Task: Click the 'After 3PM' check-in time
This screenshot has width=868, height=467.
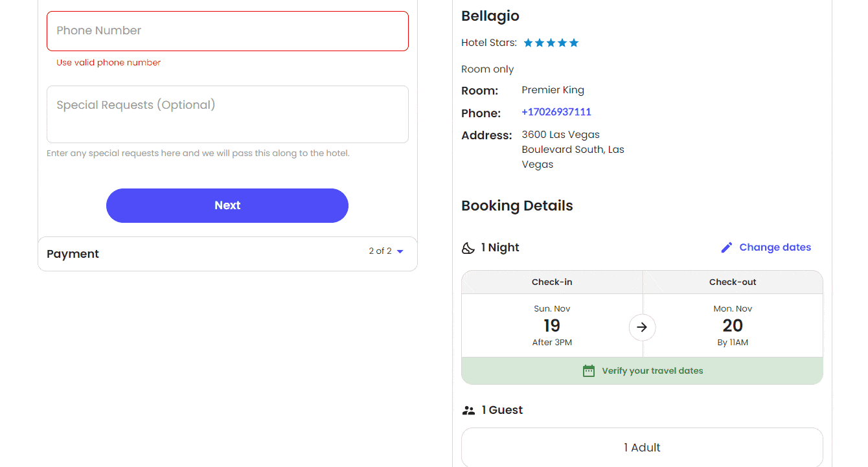Action: point(552,343)
